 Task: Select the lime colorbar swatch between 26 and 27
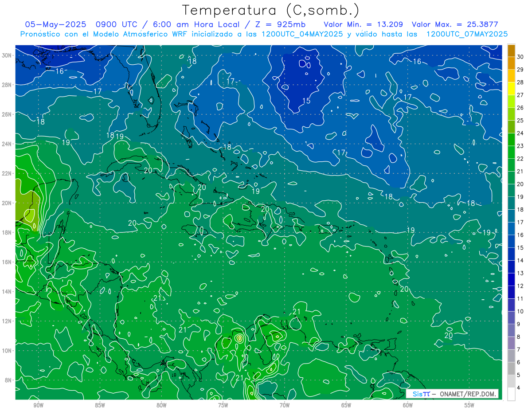click(511, 101)
